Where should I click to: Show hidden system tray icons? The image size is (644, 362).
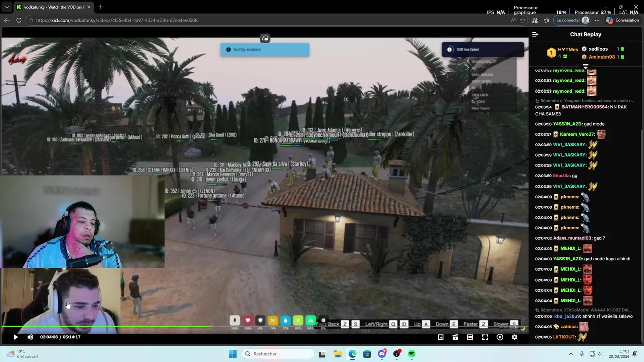point(571,354)
